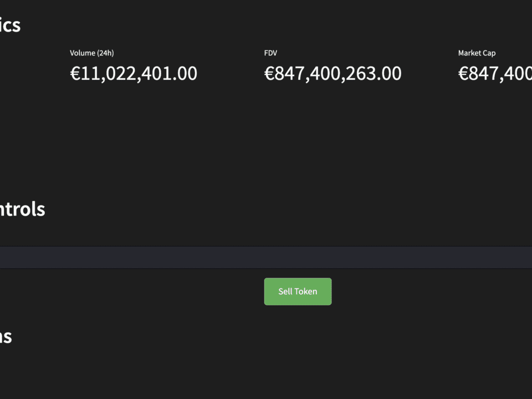Click the cut-off heading ending in "ns"
This screenshot has width=532, height=399.
tap(6, 336)
